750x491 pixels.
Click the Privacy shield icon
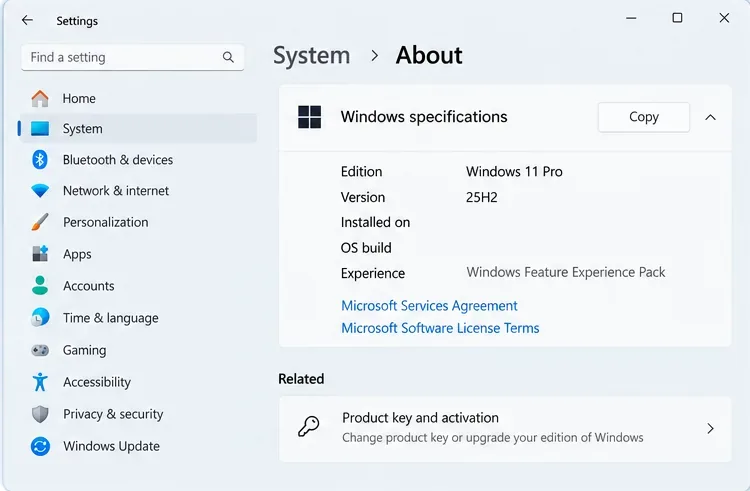point(40,414)
